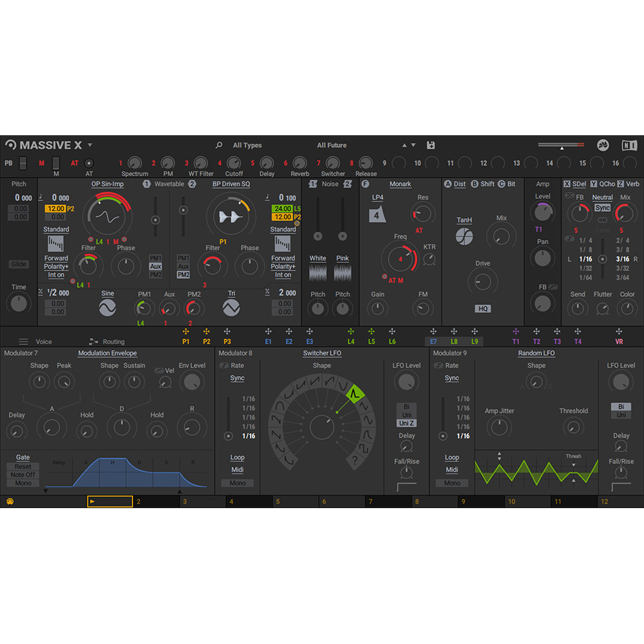Open the MASSIVE X dropdown arrow
Image resolution: width=644 pixels, height=644 pixels.
tap(91, 145)
